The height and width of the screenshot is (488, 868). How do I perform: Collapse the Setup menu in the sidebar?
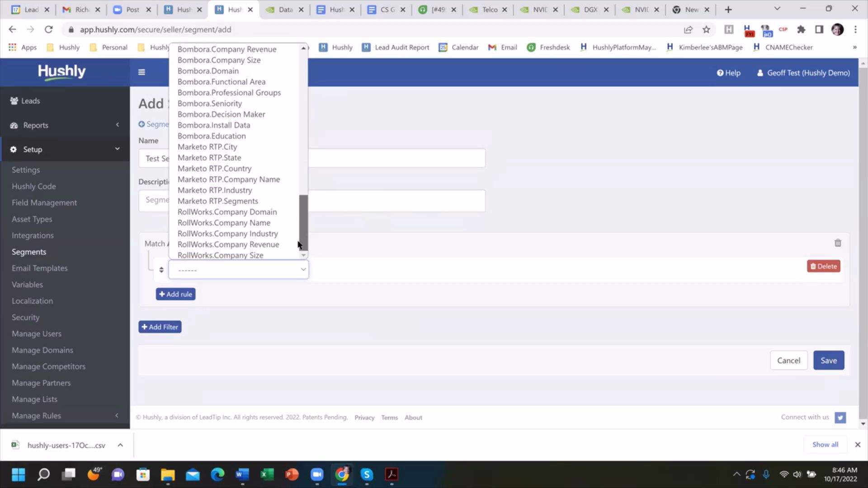(x=117, y=149)
